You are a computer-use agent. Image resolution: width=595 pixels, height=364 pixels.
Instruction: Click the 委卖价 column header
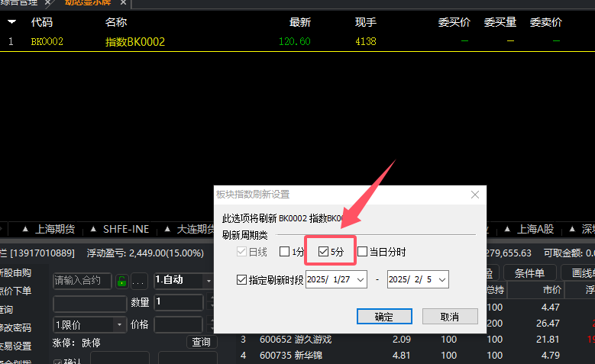[x=545, y=22]
